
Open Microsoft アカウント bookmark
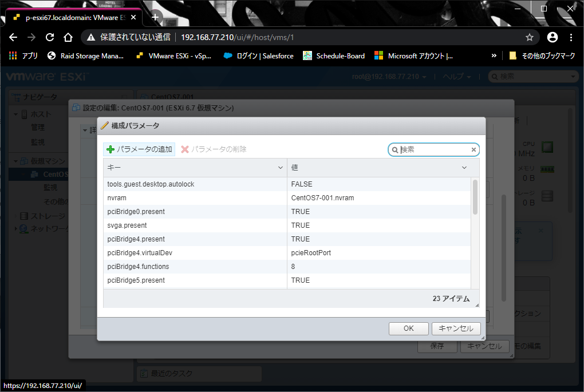[x=413, y=56]
